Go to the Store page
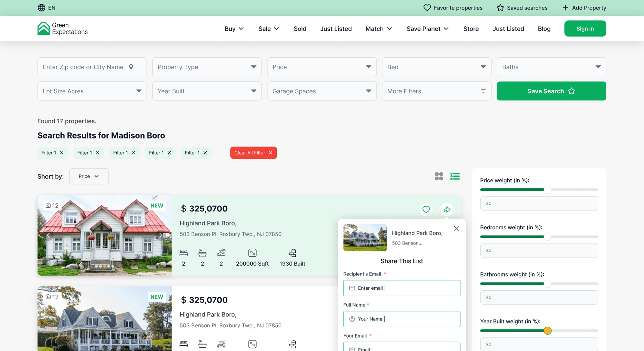This screenshot has width=644, height=351. 471,29
